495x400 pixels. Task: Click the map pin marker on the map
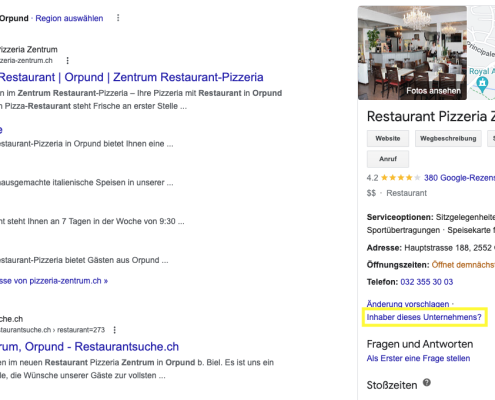click(x=482, y=83)
